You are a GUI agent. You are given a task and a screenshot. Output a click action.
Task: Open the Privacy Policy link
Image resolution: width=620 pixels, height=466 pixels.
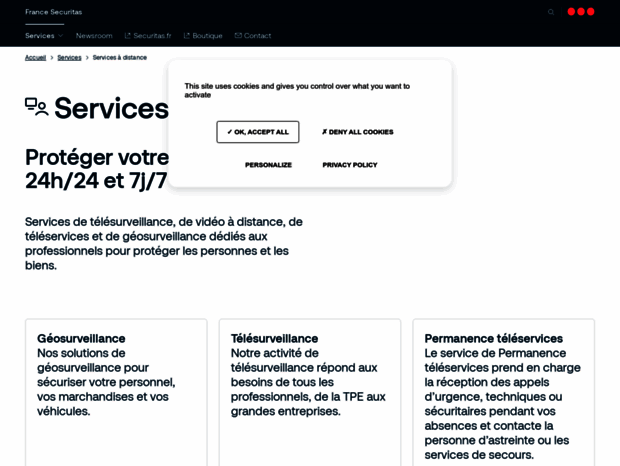pos(350,165)
